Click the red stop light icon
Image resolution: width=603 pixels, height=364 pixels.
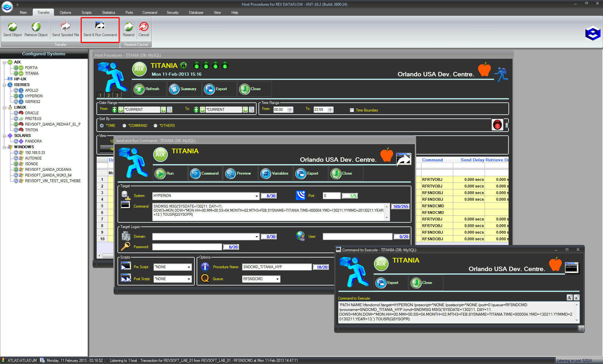point(497,125)
